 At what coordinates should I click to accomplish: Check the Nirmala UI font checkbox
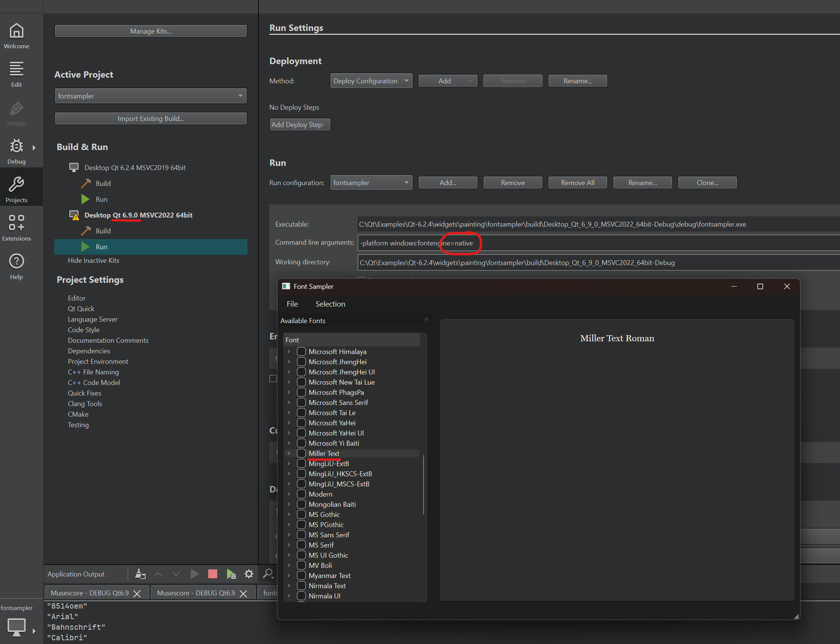tap(301, 596)
